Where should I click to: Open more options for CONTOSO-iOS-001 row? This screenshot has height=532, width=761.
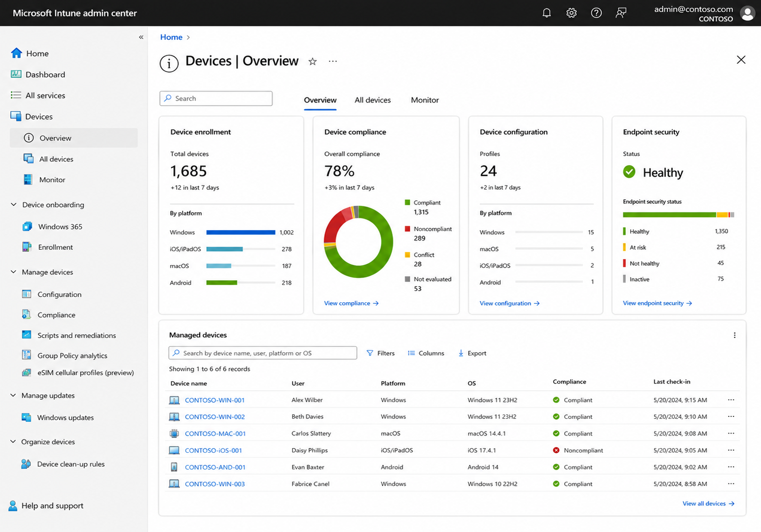pos(731,450)
